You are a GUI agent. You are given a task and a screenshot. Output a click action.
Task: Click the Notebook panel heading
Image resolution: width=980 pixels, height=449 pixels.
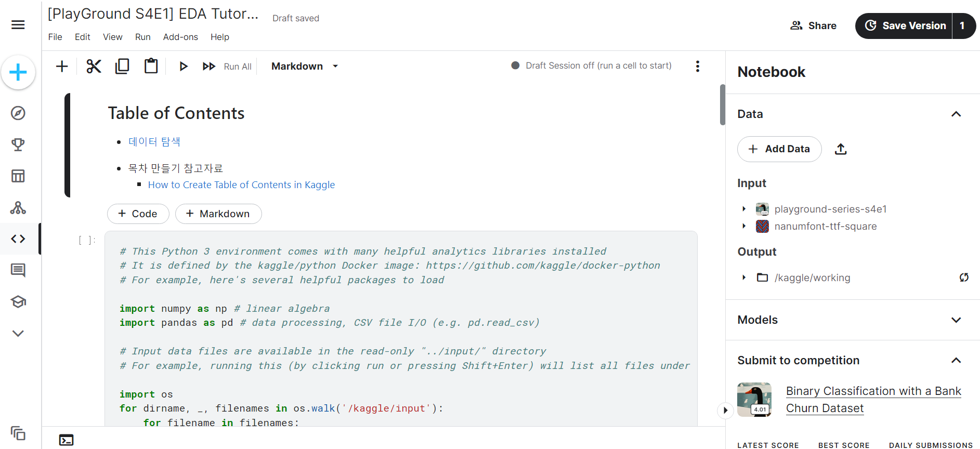(x=772, y=72)
